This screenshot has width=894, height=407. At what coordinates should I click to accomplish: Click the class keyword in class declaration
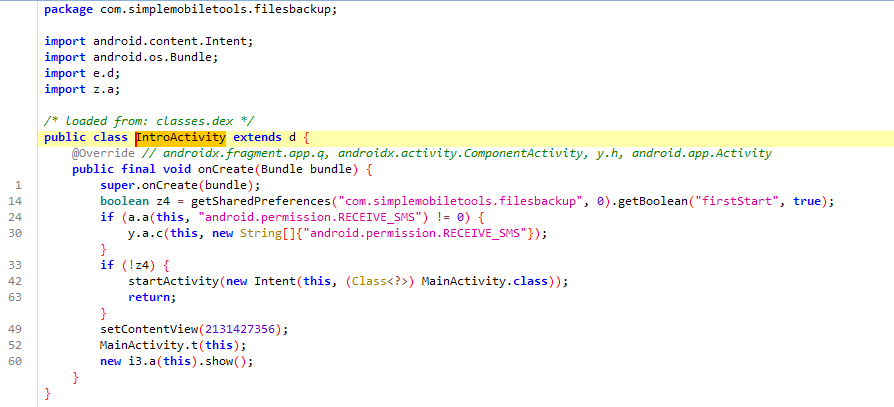tap(111, 137)
